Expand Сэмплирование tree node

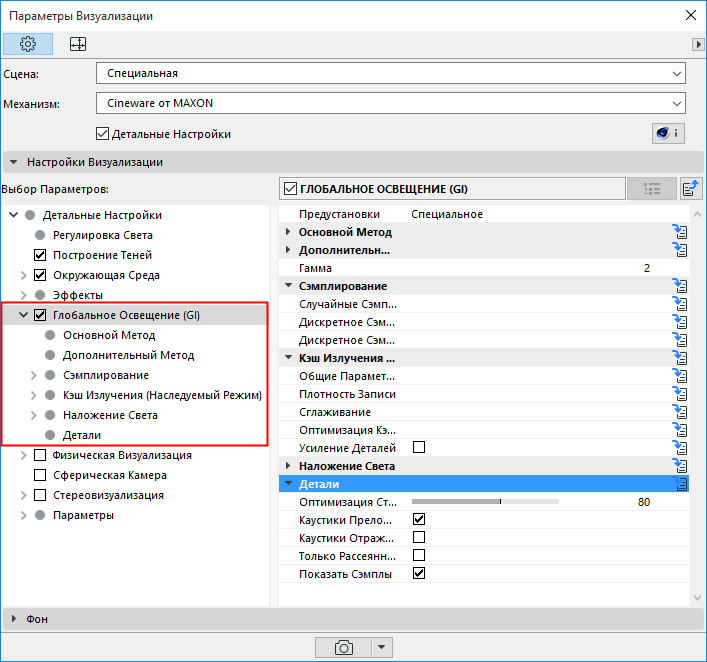point(34,375)
